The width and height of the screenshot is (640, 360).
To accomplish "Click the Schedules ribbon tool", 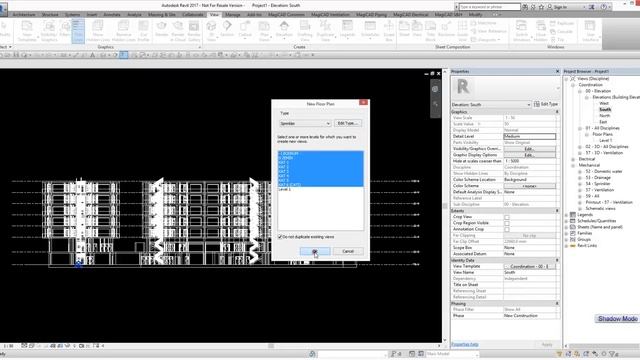I will (370, 31).
